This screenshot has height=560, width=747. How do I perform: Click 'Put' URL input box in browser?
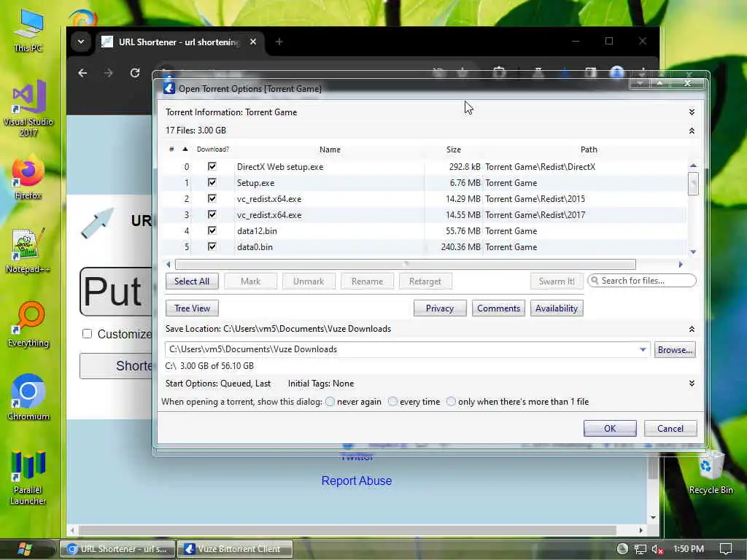(x=116, y=292)
